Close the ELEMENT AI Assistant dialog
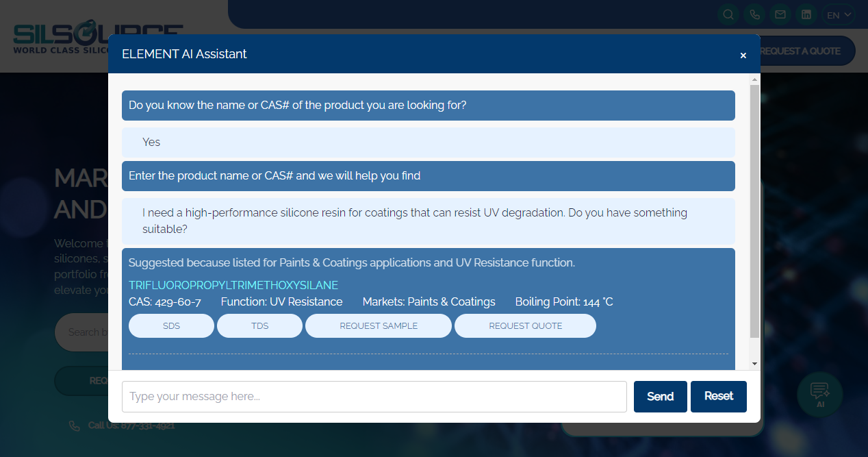 coord(743,55)
